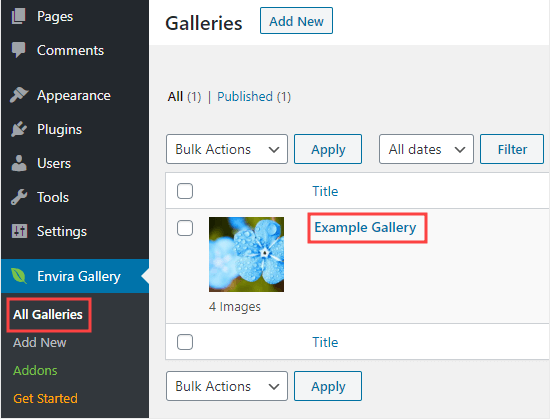Check the select-all checkbox in table header
Screen dimensions: 551x420
185,191
